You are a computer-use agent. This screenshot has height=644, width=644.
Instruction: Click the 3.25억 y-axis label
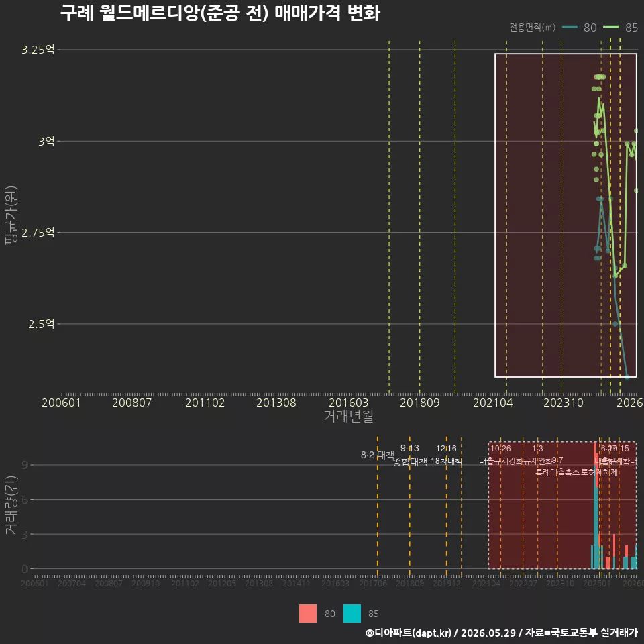click(38, 50)
